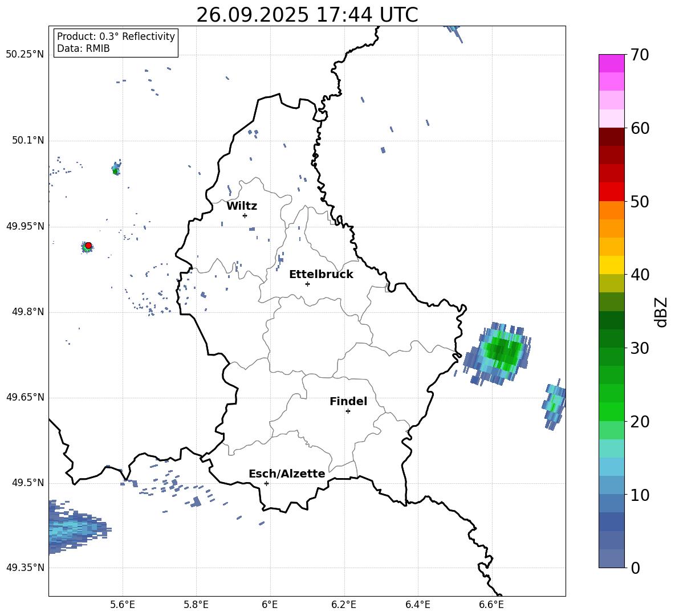675x616 pixels.
Task: Click 'Data: RMIB' text
Action: 83,48
